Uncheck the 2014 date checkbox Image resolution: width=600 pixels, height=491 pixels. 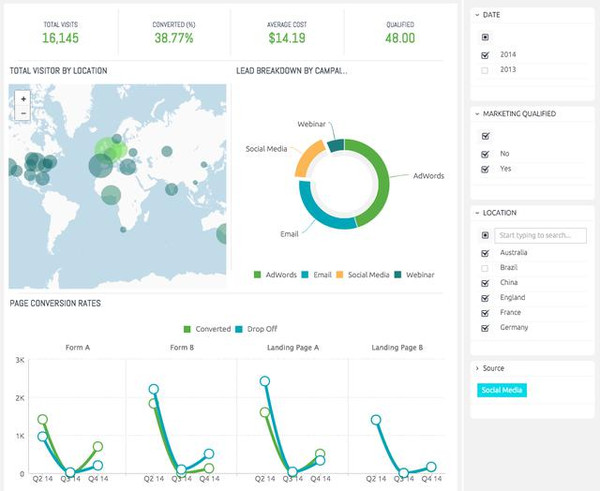(485, 54)
